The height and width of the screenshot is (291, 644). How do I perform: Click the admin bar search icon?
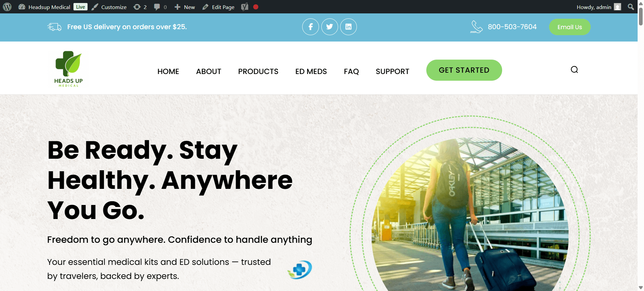631,7
